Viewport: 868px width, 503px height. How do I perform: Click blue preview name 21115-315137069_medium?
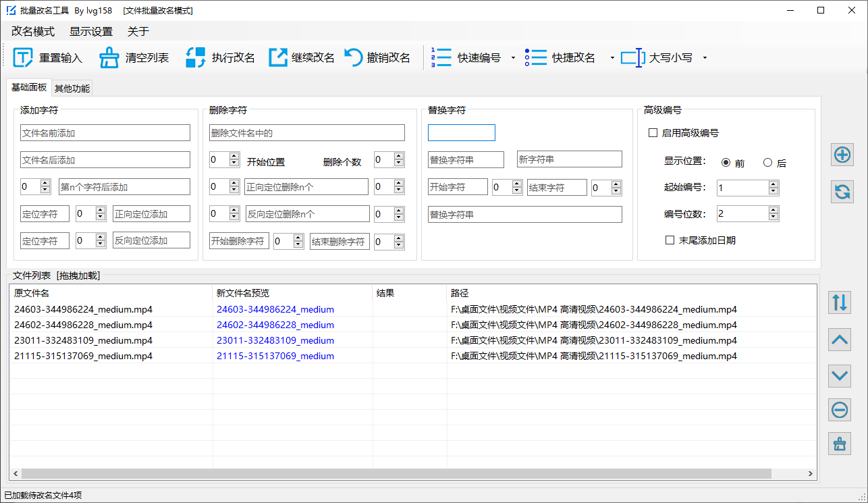[275, 356]
